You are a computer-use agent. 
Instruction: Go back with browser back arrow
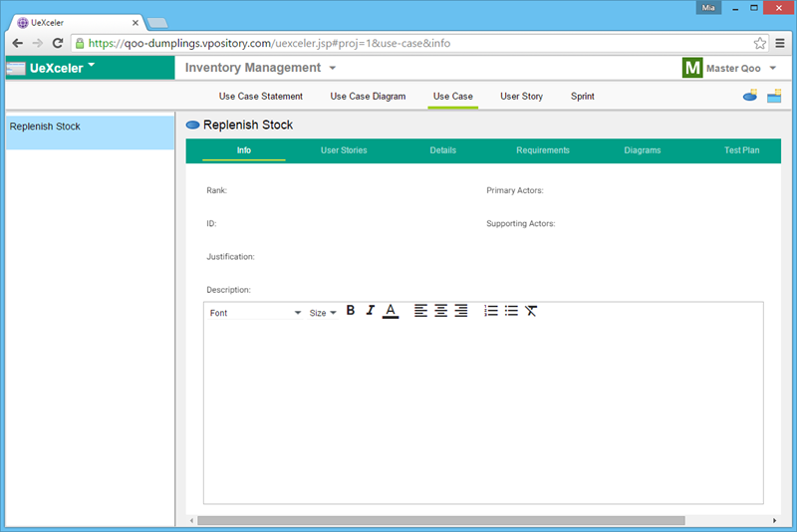tap(17, 43)
